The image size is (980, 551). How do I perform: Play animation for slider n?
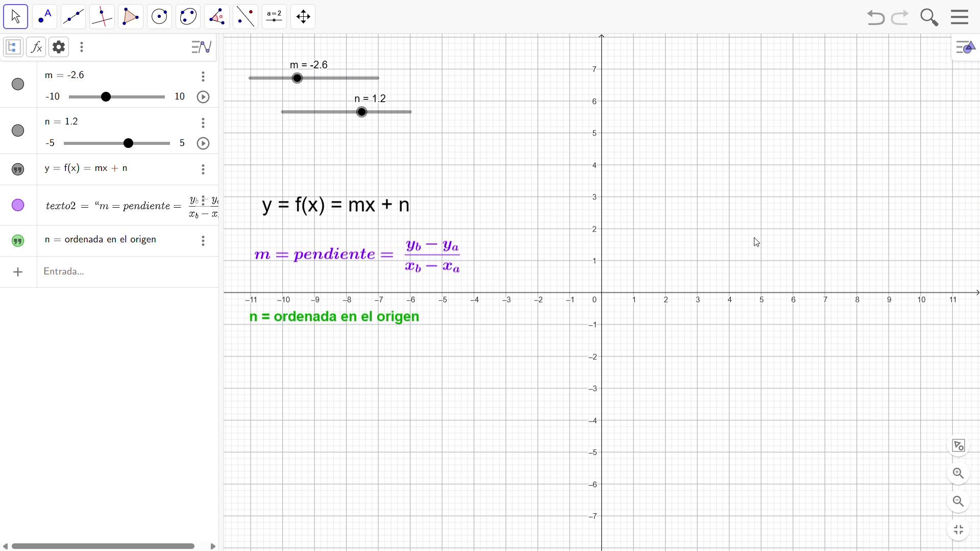(x=203, y=143)
